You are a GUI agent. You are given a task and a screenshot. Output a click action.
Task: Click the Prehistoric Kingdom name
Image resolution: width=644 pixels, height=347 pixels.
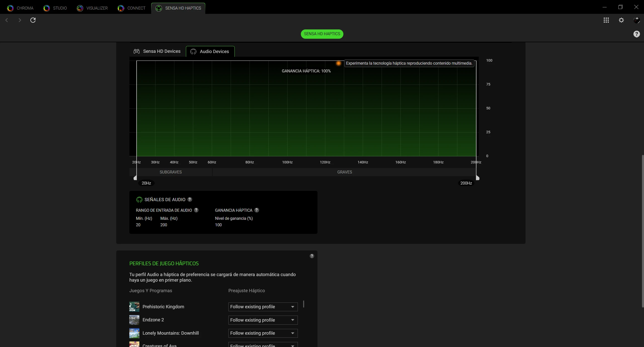[163, 307]
